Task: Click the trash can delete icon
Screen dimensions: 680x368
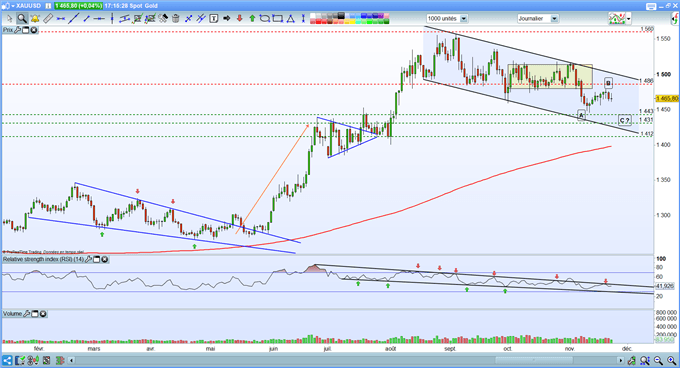Action: pos(176,18)
